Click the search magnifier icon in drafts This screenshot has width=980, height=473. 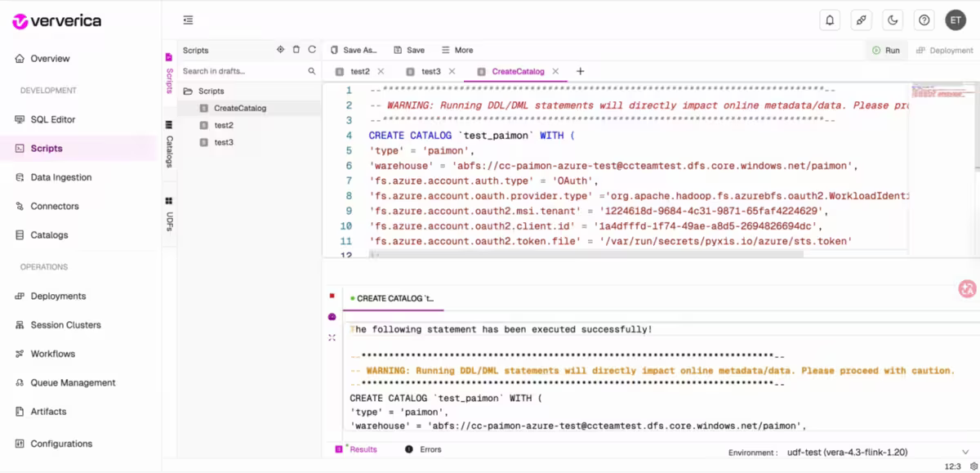click(312, 71)
